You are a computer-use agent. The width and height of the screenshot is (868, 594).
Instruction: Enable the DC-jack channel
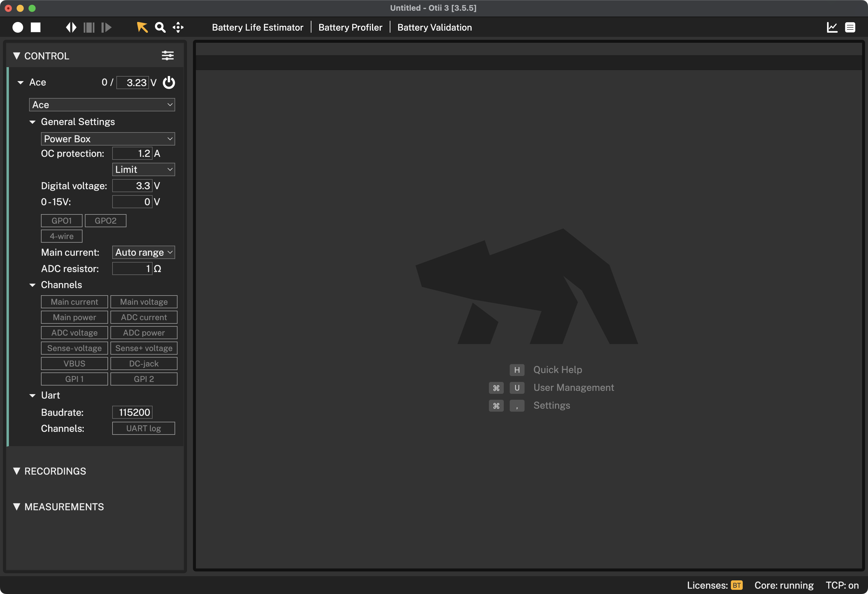(144, 364)
